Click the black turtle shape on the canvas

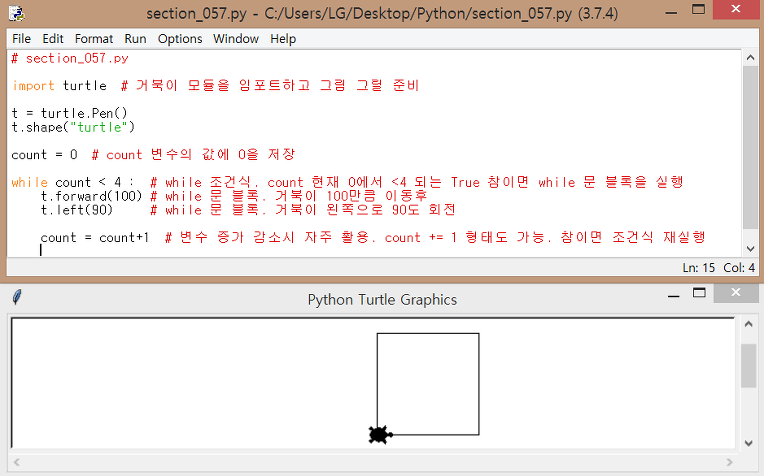coord(380,435)
